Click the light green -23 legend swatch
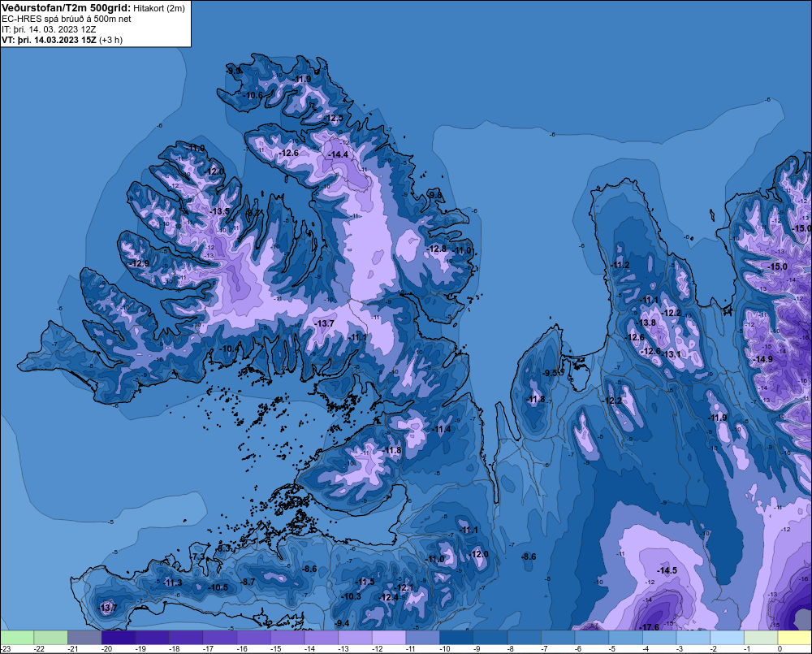The width and height of the screenshot is (812, 654). point(17,638)
